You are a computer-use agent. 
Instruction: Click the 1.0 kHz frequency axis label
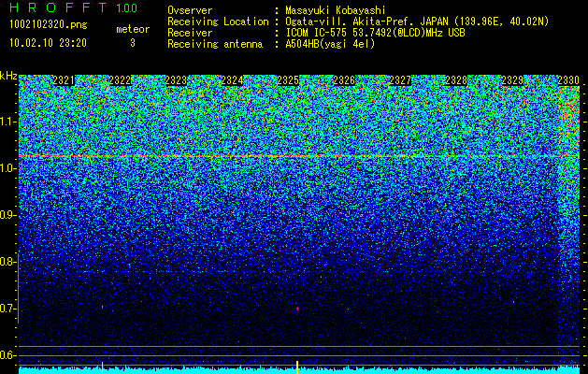[7, 168]
